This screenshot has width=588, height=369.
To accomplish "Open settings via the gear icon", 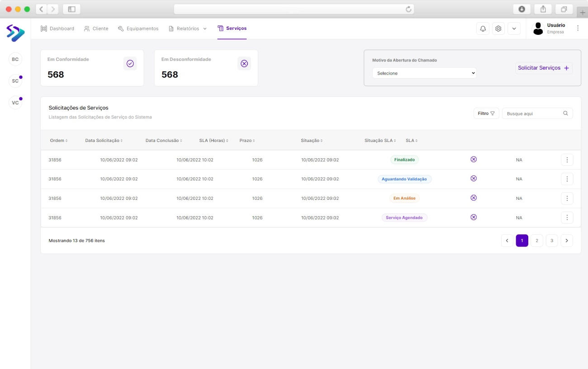I will tap(498, 28).
